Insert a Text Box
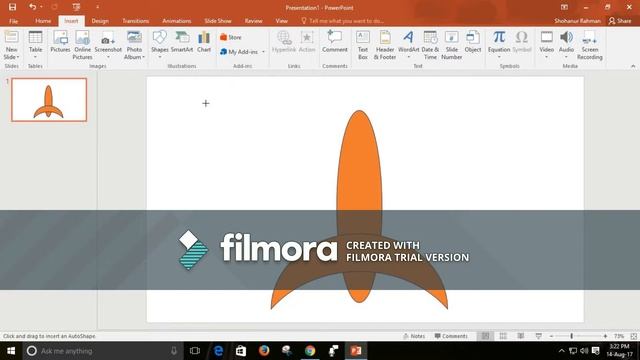The image size is (640, 360). pyautogui.click(x=363, y=45)
